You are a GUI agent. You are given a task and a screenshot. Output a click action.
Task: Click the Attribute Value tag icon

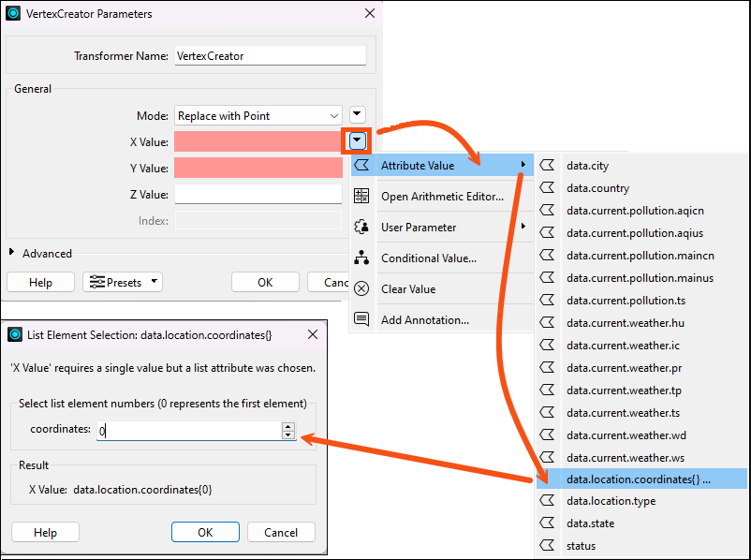click(361, 166)
